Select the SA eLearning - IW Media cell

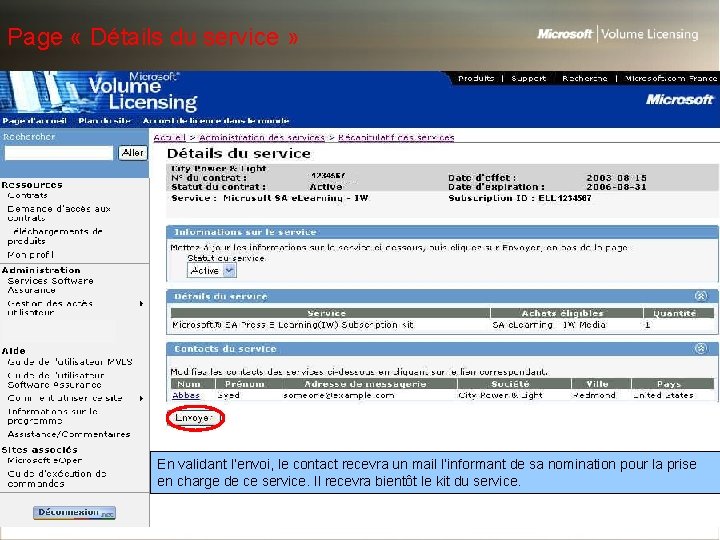pyautogui.click(x=549, y=325)
